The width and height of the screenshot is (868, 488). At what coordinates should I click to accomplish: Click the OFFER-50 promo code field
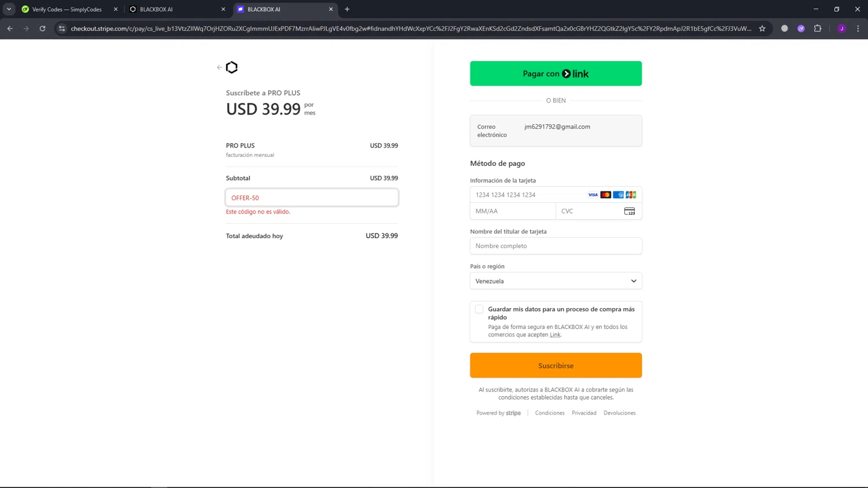[x=312, y=198]
